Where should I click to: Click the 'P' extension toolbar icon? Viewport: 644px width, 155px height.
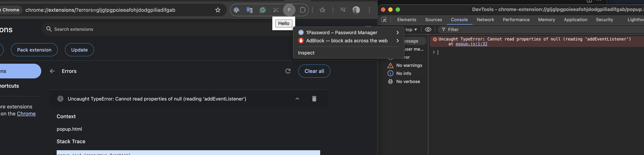tap(289, 10)
